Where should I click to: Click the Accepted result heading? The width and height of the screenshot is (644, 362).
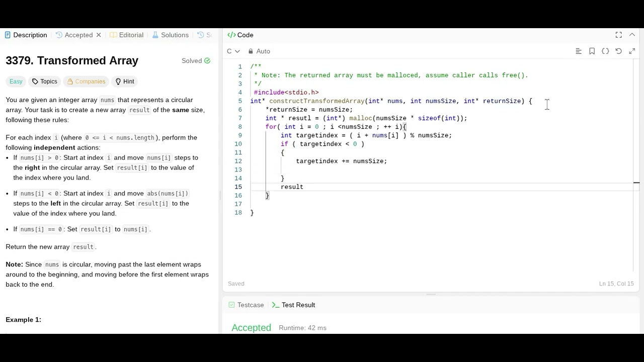251,328
